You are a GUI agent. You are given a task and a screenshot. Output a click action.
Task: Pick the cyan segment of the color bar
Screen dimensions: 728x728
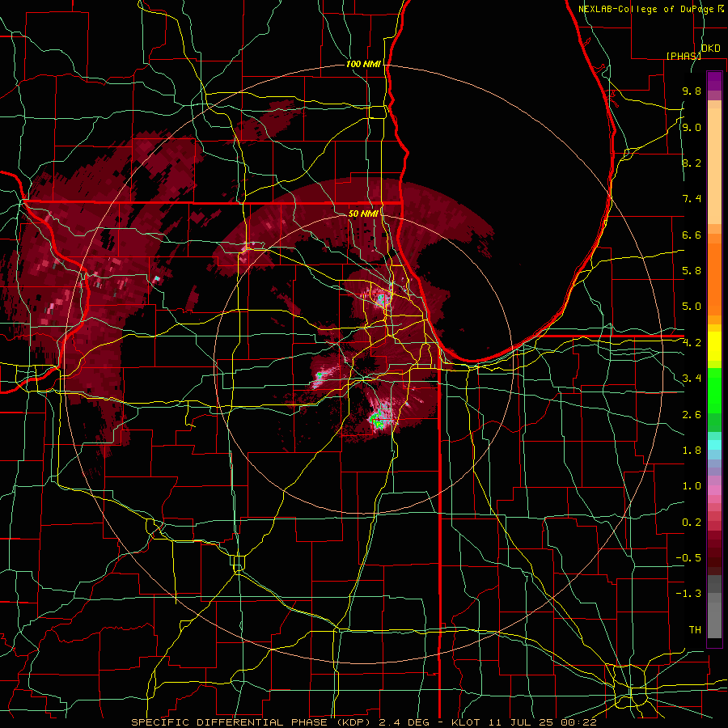(x=714, y=445)
